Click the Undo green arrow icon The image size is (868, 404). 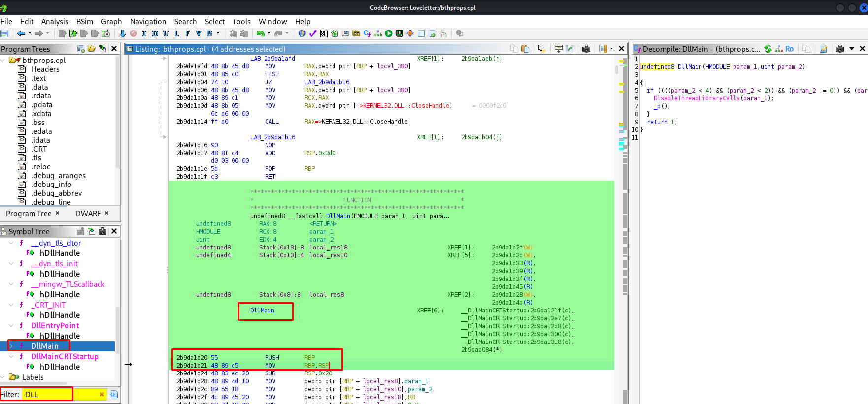coord(260,33)
